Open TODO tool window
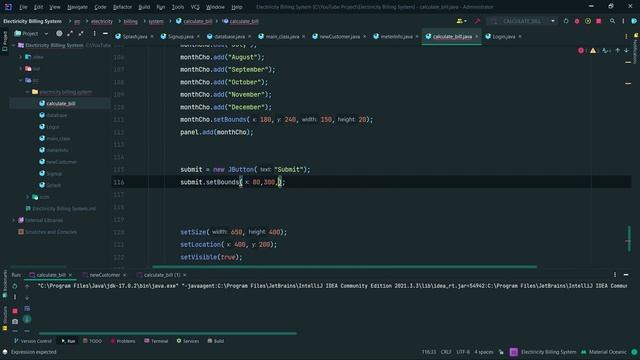 [x=92, y=341]
